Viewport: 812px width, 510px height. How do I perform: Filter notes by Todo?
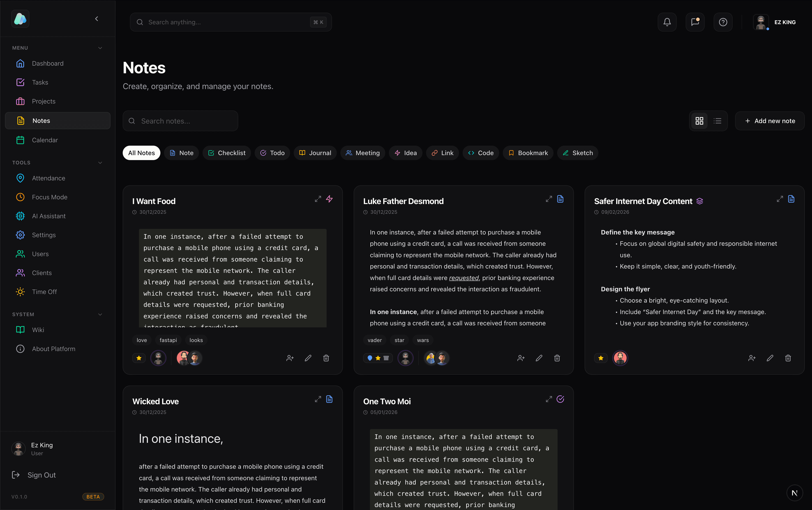(x=272, y=153)
